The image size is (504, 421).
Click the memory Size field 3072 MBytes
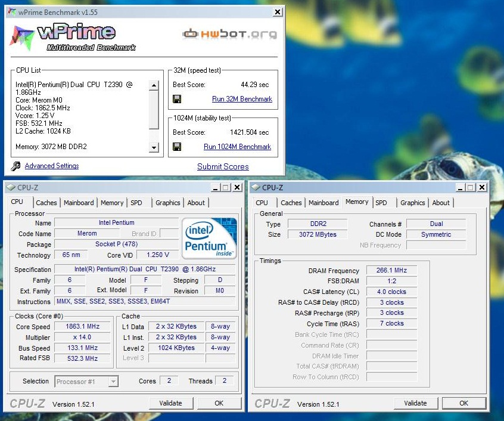[318, 234]
